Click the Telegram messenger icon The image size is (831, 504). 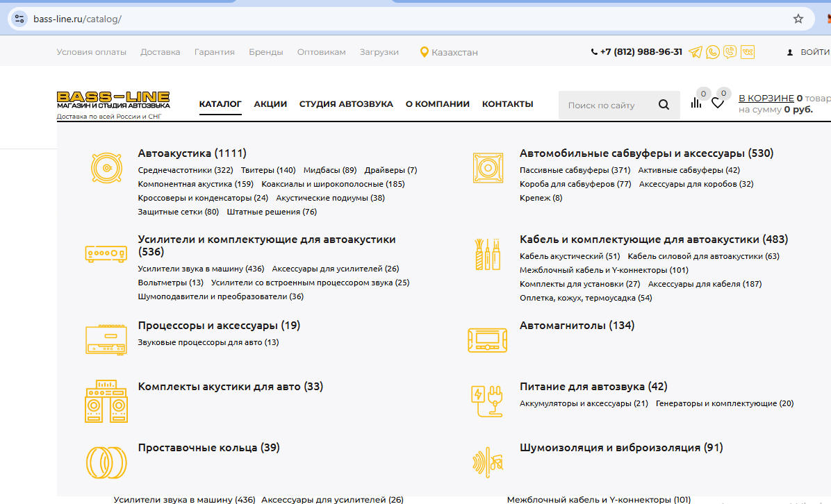pos(696,52)
